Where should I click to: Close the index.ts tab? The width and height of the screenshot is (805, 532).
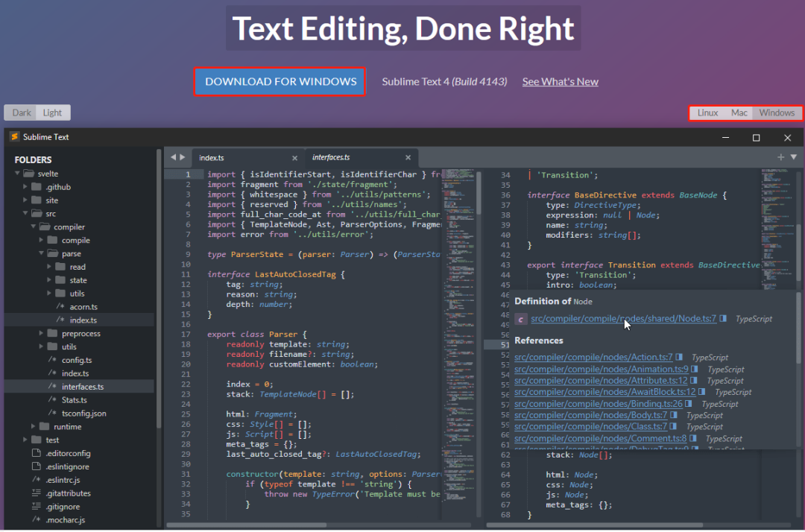click(x=294, y=158)
